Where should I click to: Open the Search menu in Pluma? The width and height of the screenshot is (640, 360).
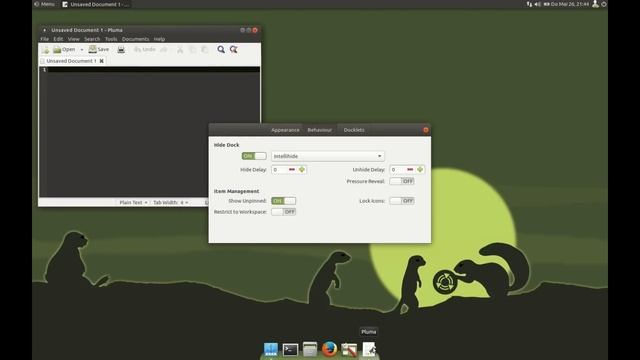92,39
